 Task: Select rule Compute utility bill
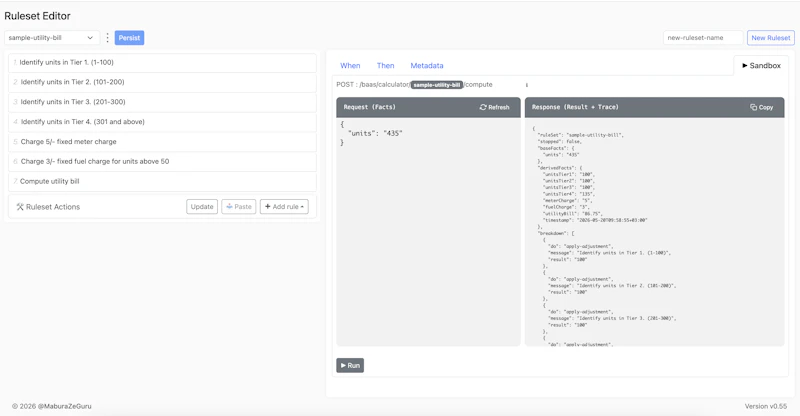pos(162,182)
